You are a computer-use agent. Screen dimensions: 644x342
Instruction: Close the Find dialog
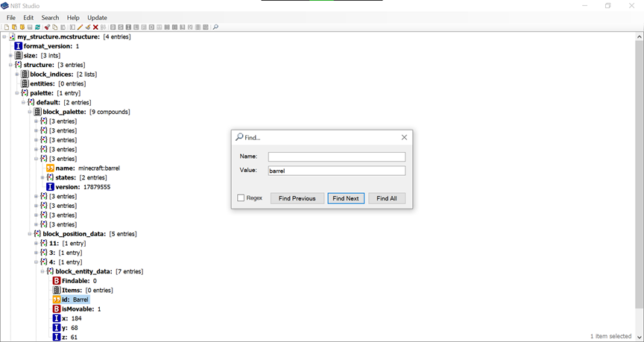(404, 138)
